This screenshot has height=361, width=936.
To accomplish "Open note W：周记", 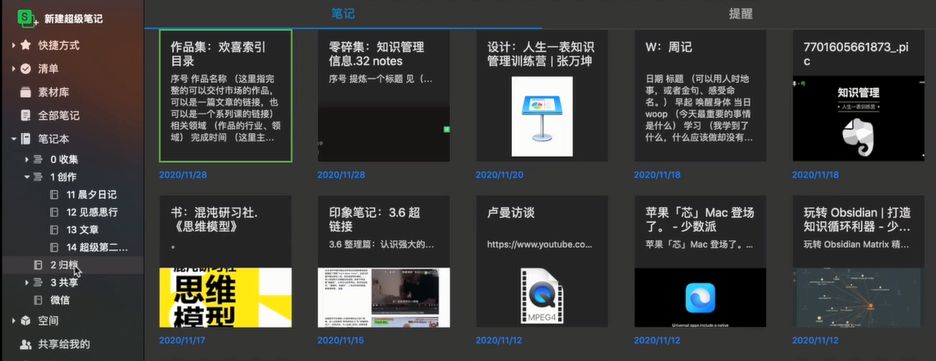I will click(x=700, y=95).
